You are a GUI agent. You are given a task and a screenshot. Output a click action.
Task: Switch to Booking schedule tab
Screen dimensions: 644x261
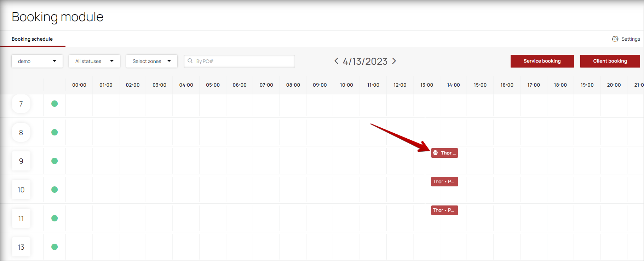coord(32,39)
